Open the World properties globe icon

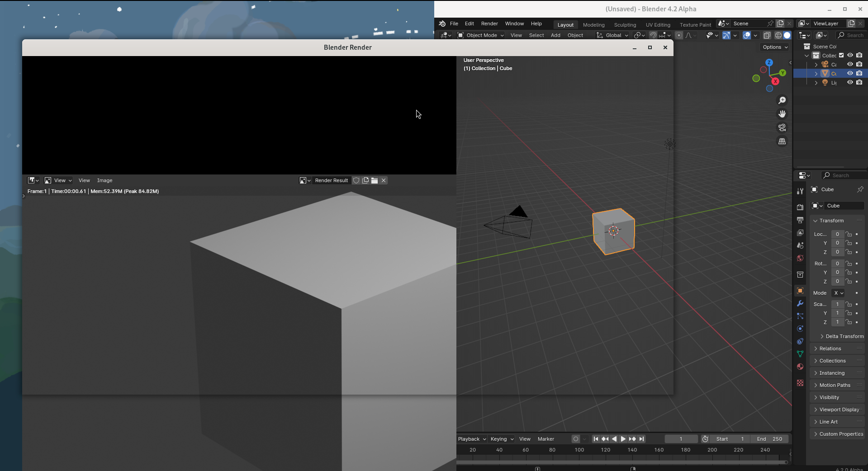coord(800,258)
